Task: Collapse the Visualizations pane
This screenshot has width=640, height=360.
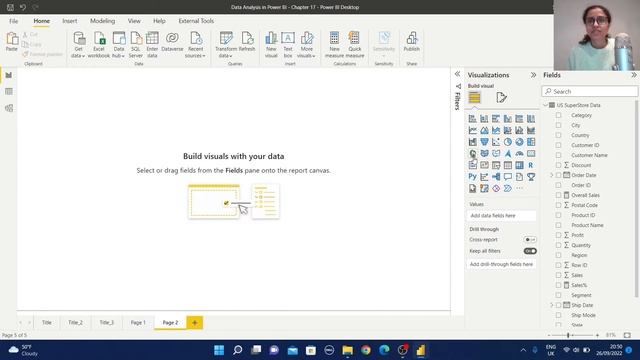Action: (533, 75)
